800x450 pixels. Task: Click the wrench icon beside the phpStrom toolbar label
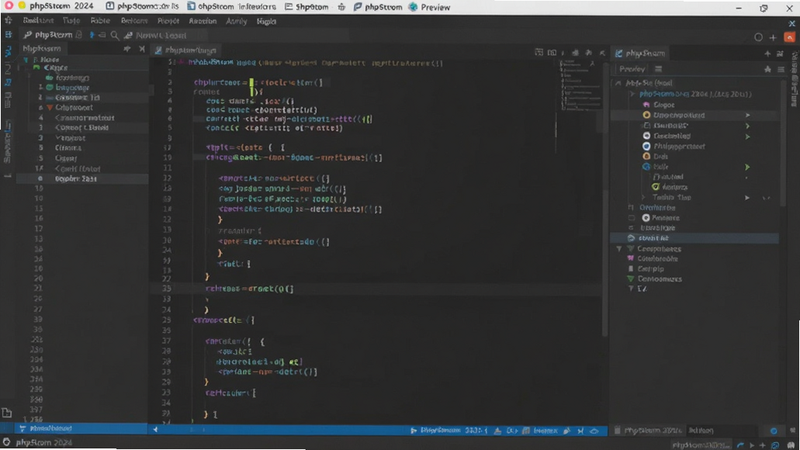coord(28,35)
